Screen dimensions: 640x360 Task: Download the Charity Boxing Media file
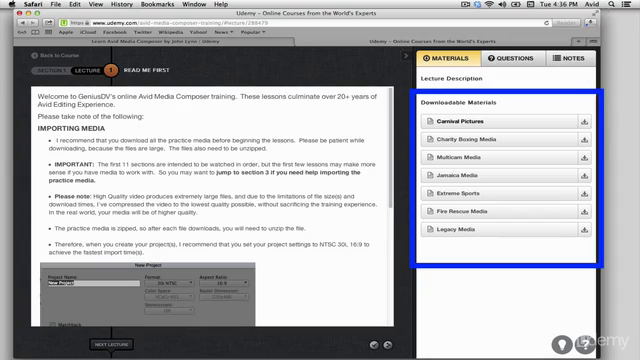tap(584, 140)
